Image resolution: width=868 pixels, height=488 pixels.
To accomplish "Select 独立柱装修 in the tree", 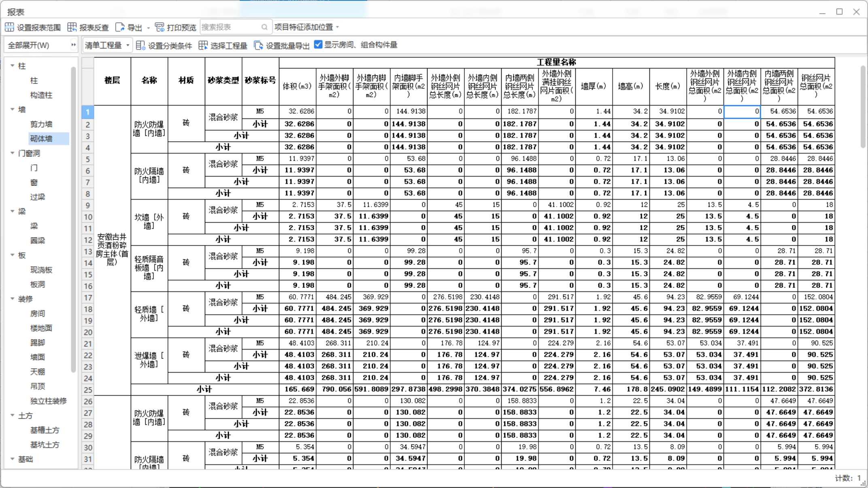I will tap(49, 401).
